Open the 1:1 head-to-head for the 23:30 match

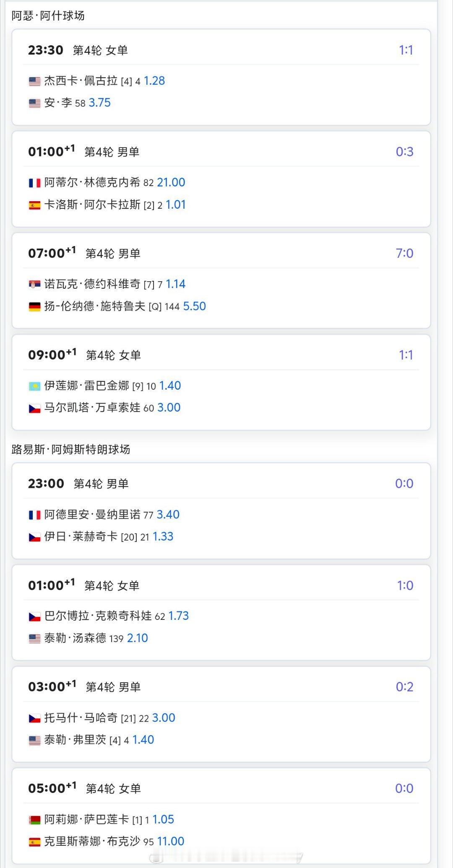(x=406, y=50)
